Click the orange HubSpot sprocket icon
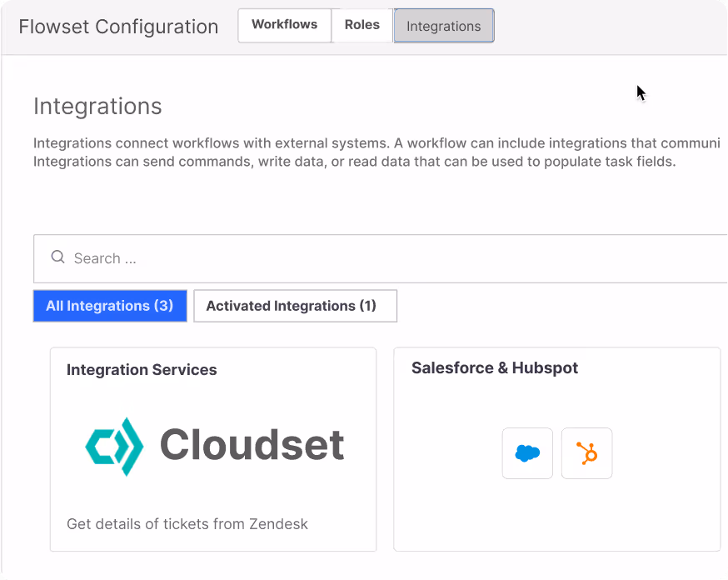 pos(586,453)
